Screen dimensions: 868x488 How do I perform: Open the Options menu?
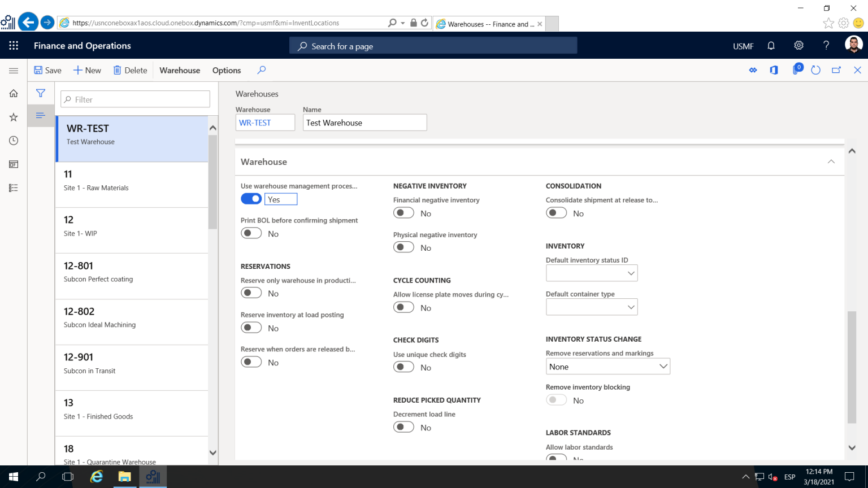pos(226,70)
